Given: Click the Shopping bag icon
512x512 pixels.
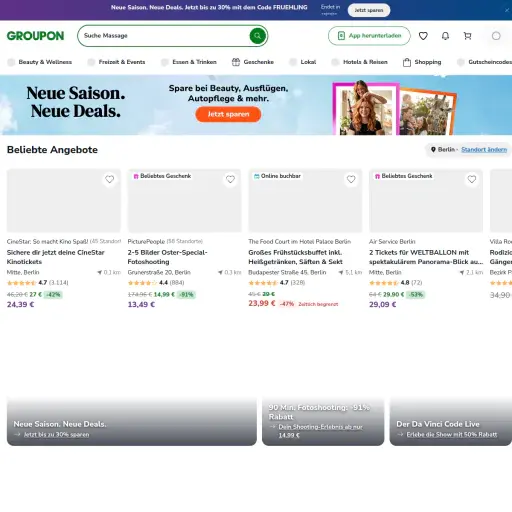Looking at the screenshot, I should 407,62.
